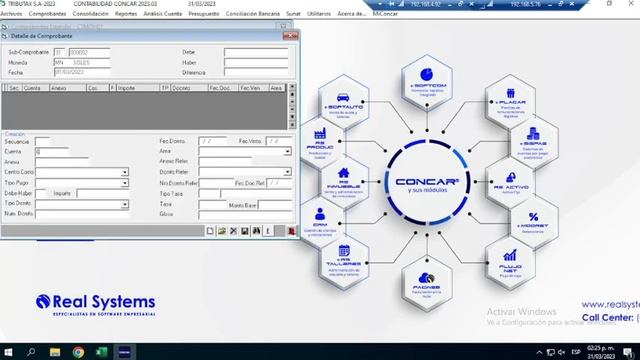Click the Flujo Net chart hexagon icon
Viewport: 640px width, 360px height.
510,263
